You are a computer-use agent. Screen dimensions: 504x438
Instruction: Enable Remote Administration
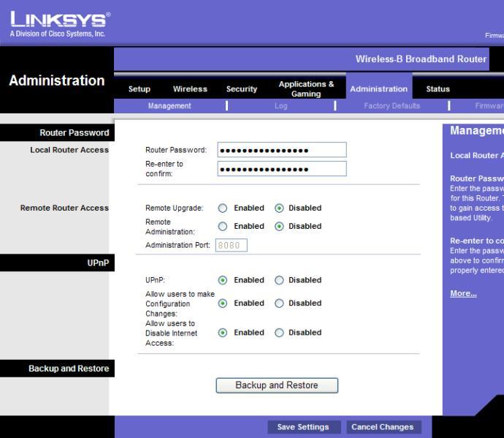coord(223,227)
